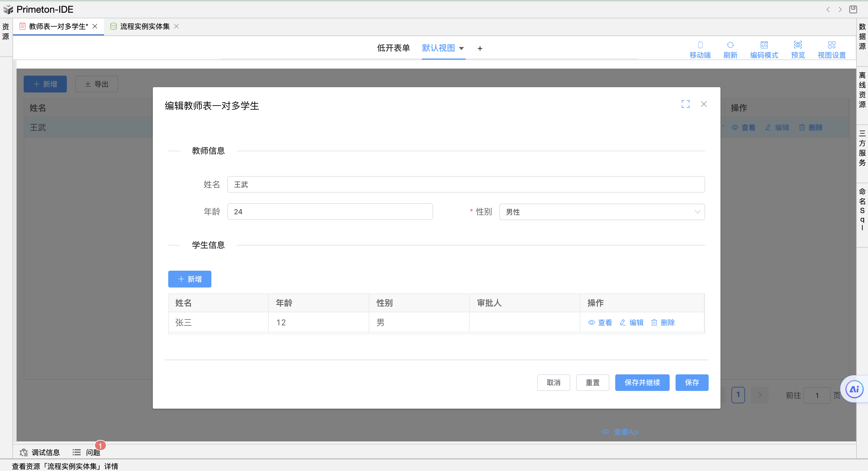The height and width of the screenshot is (471, 868).
Task: Expand the 默认视图 dropdown arrow
Action: [x=461, y=48]
